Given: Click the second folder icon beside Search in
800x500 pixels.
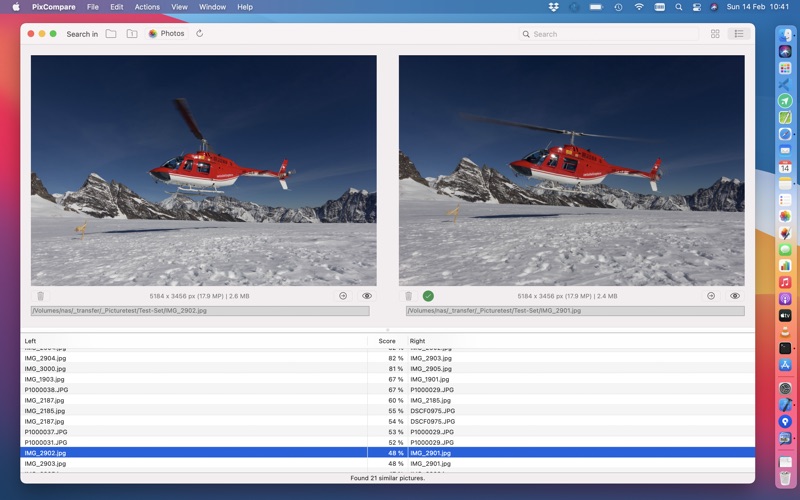Looking at the screenshot, I should point(132,34).
